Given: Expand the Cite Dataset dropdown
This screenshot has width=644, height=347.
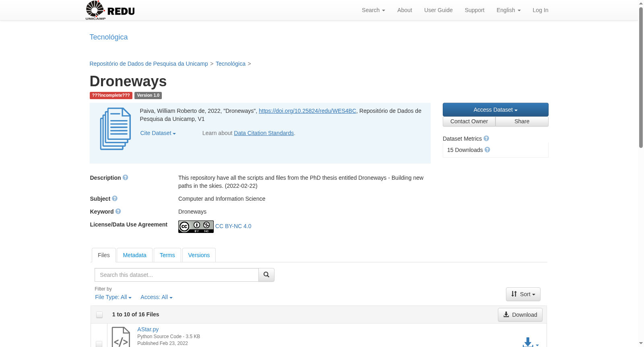Looking at the screenshot, I should (158, 133).
